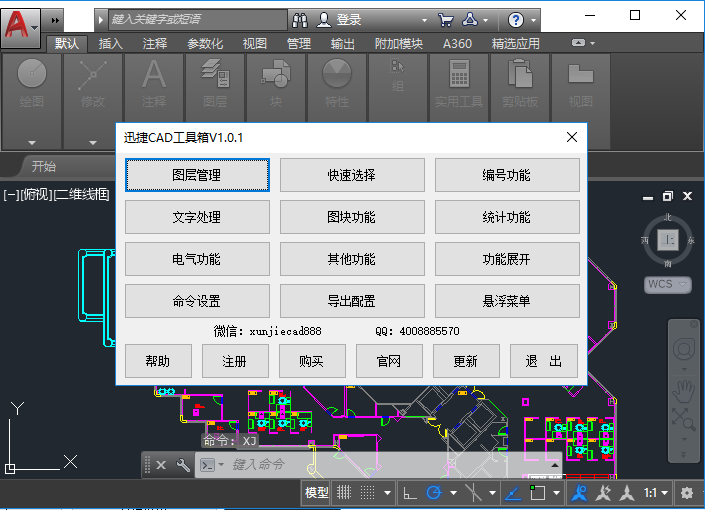Click the 快速选择 button
The image size is (705, 510).
(x=352, y=175)
